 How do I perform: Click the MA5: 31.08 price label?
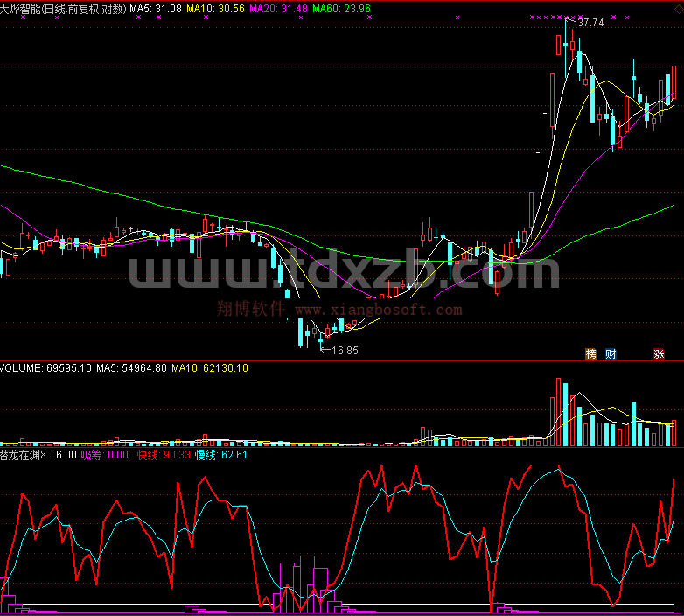[156, 9]
